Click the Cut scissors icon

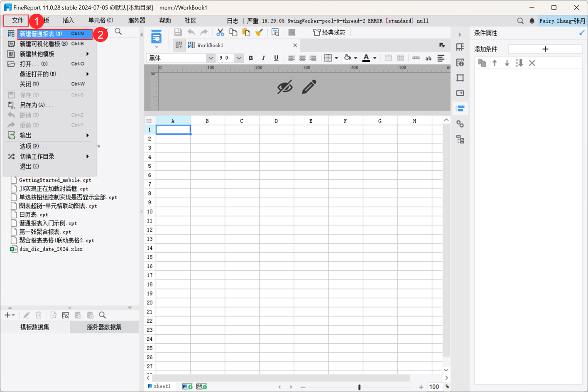(220, 32)
